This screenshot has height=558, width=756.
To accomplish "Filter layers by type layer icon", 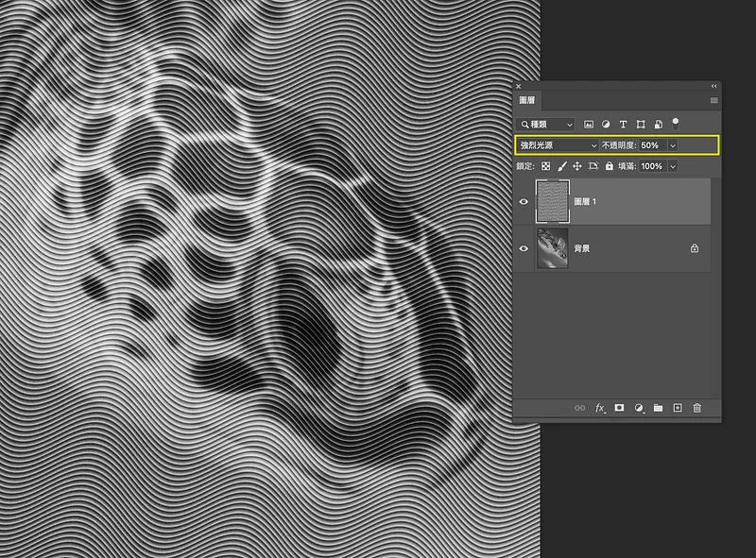I will pos(623,125).
